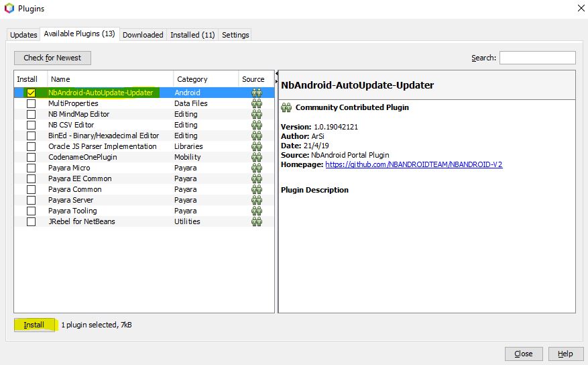Check the Payara Tooling checkbox
Viewport: 588px width, 365px height.
31,211
